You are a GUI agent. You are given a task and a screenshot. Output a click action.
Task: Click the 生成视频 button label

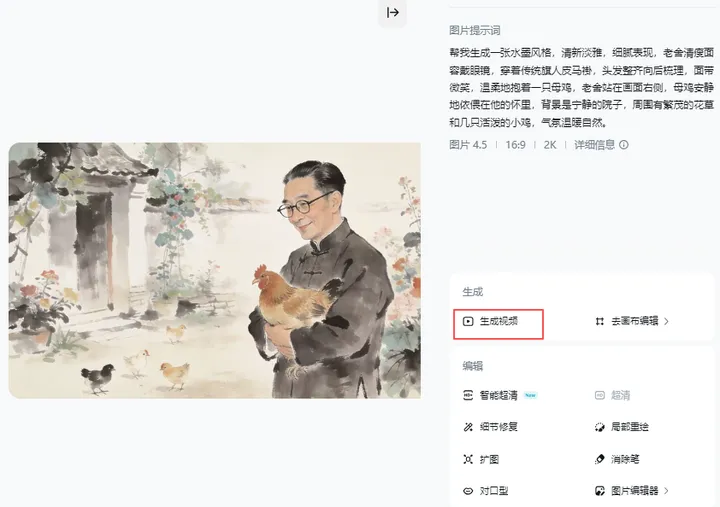click(x=499, y=321)
